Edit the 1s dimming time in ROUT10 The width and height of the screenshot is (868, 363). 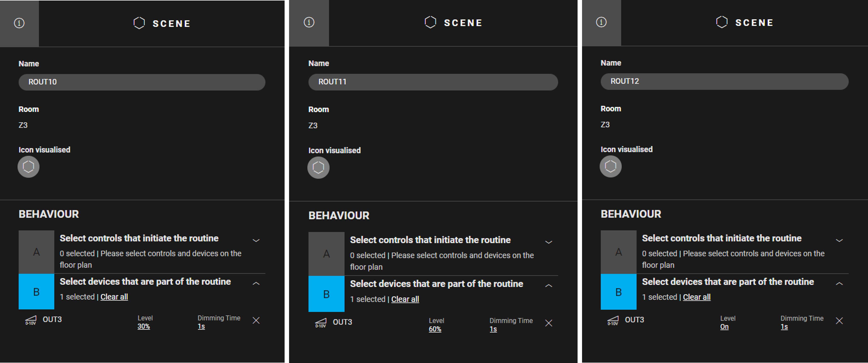coord(201,326)
